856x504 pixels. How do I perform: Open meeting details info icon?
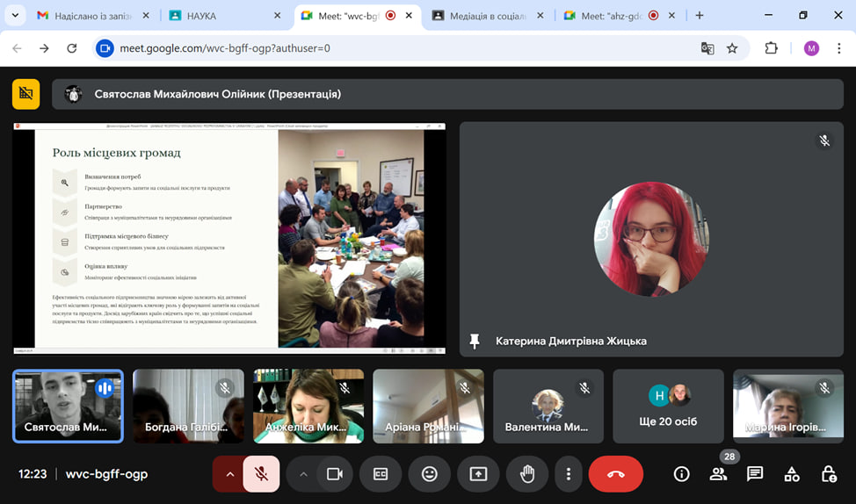[x=681, y=474]
